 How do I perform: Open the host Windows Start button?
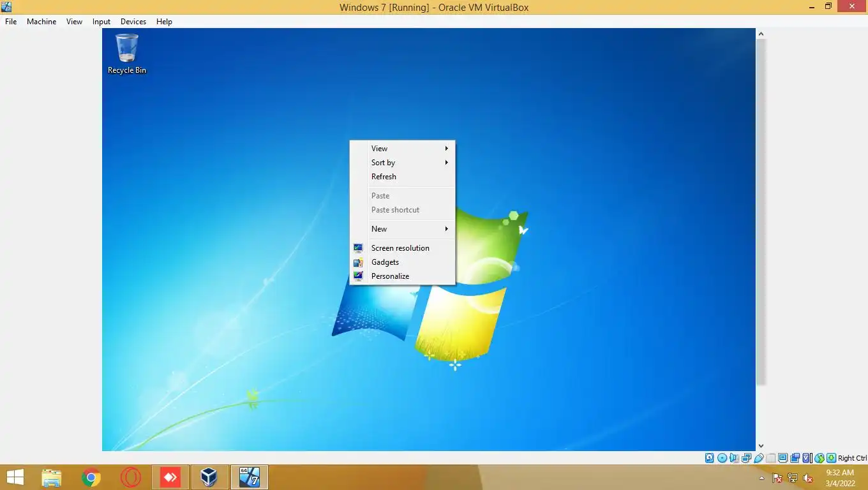click(15, 477)
